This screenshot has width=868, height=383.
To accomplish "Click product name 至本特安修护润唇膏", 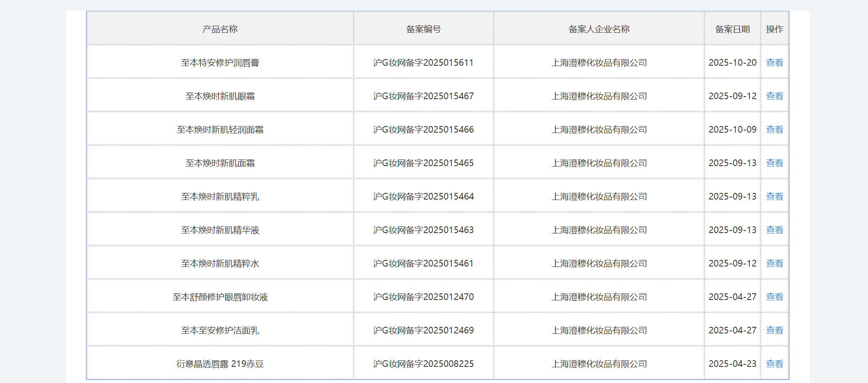I will point(220,62).
